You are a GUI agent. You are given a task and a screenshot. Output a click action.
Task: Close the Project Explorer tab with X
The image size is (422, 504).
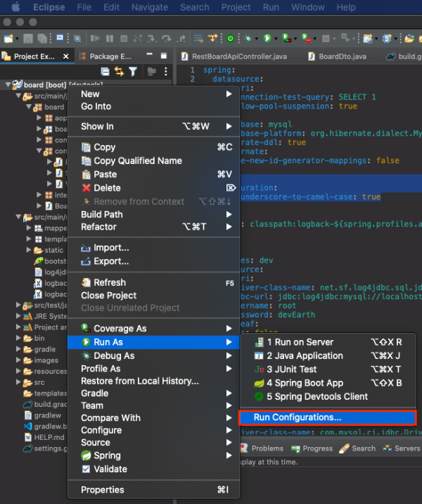pos(66,56)
